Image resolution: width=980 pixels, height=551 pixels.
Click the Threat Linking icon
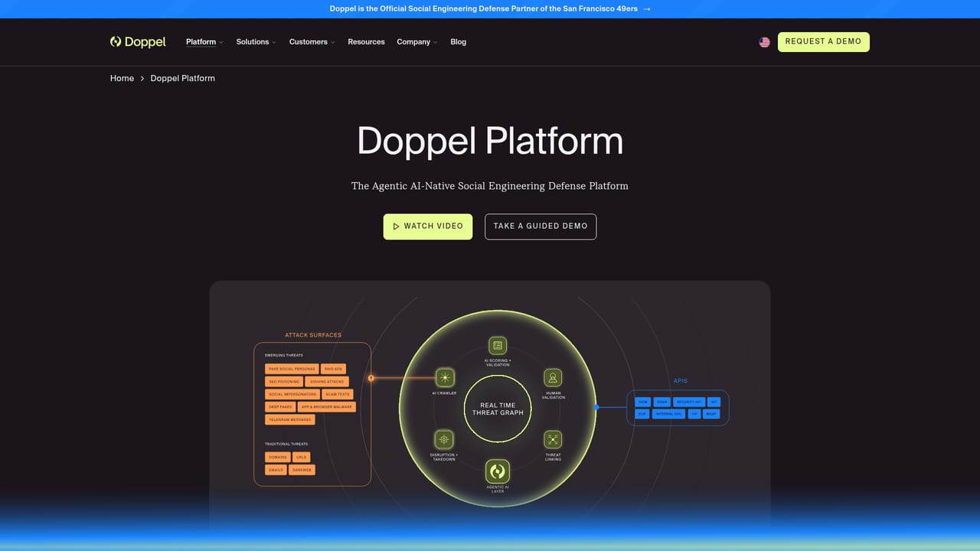(x=553, y=440)
